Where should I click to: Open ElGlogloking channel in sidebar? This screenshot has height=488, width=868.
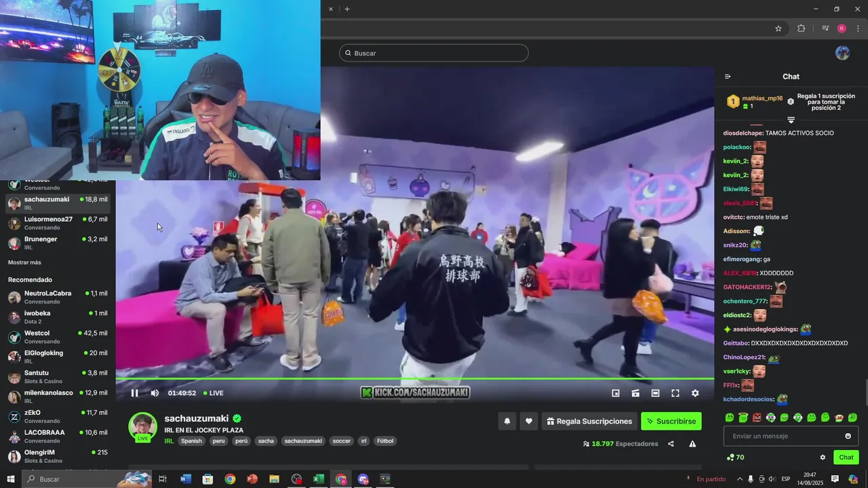[58, 357]
